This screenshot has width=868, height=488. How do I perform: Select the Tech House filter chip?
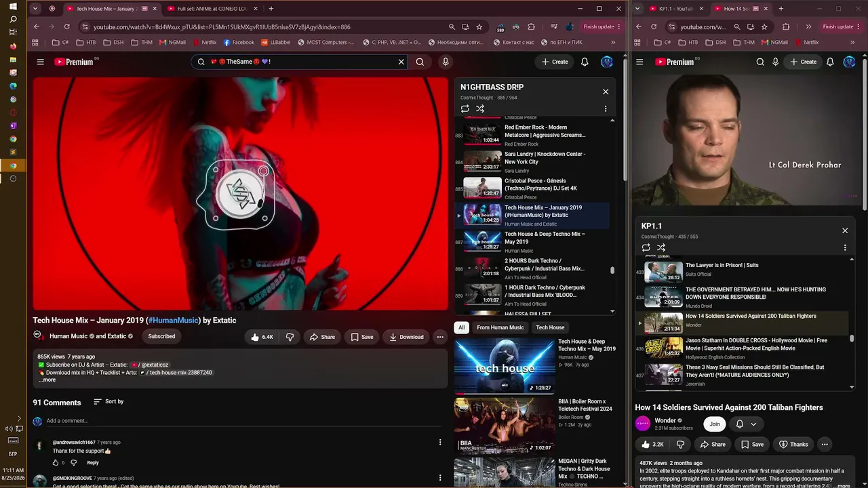tap(550, 327)
